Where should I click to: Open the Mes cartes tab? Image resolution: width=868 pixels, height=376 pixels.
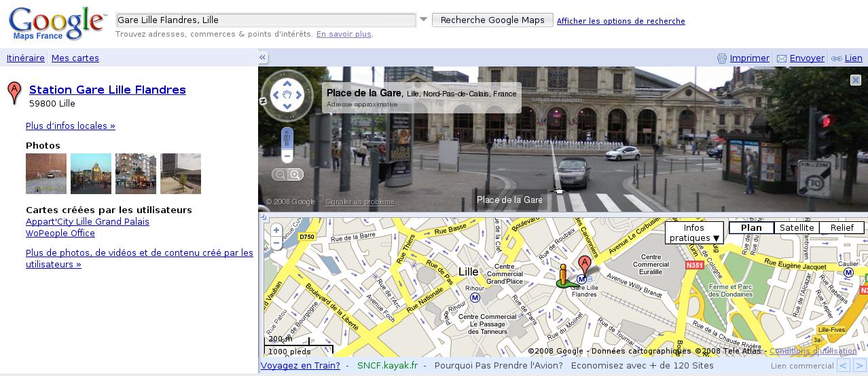click(75, 58)
